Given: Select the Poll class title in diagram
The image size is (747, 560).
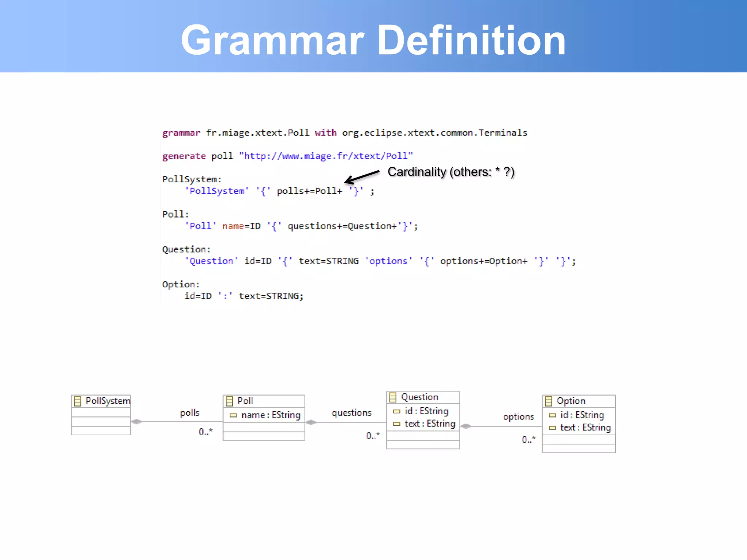Looking at the screenshot, I should (245, 401).
